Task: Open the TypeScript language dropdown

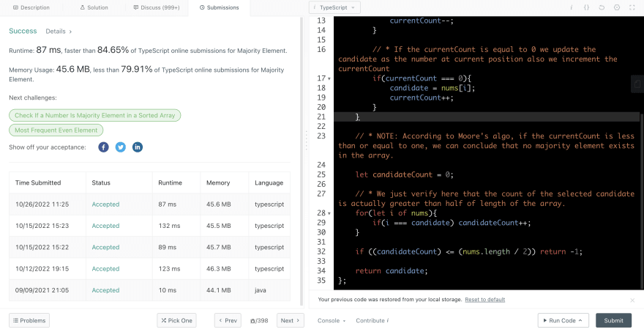Action: click(334, 7)
